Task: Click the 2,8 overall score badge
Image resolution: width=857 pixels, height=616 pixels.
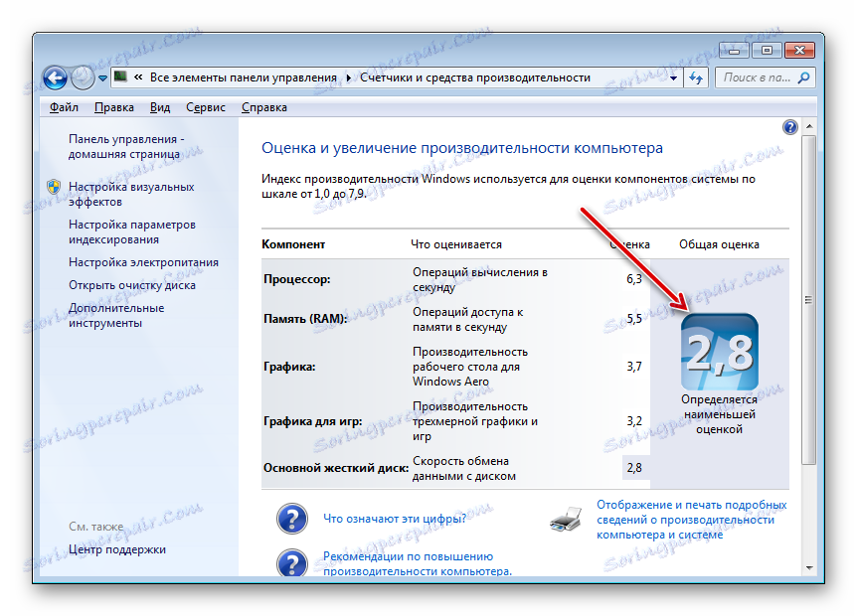Action: pyautogui.click(x=719, y=352)
